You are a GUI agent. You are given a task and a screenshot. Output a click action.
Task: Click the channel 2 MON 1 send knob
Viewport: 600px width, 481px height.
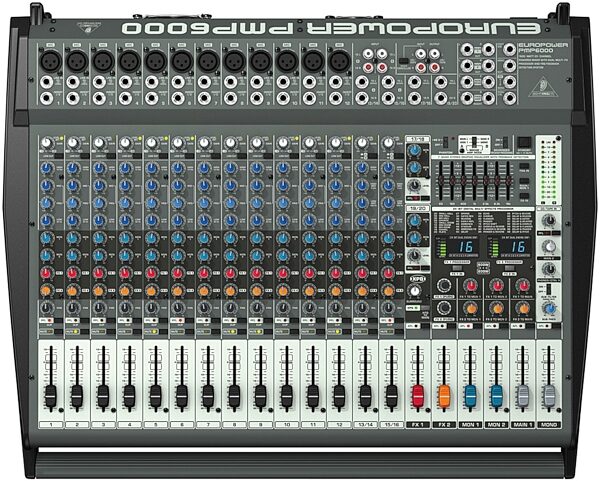(73, 238)
